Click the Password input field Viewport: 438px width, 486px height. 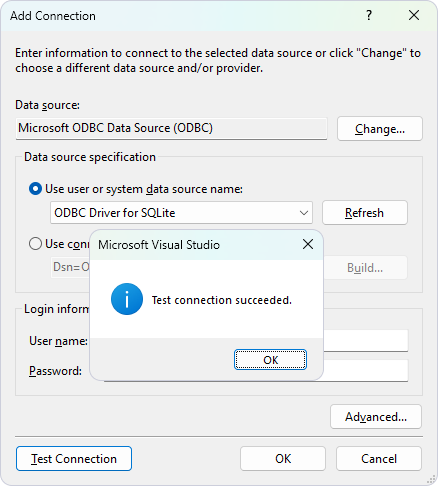coord(366,370)
